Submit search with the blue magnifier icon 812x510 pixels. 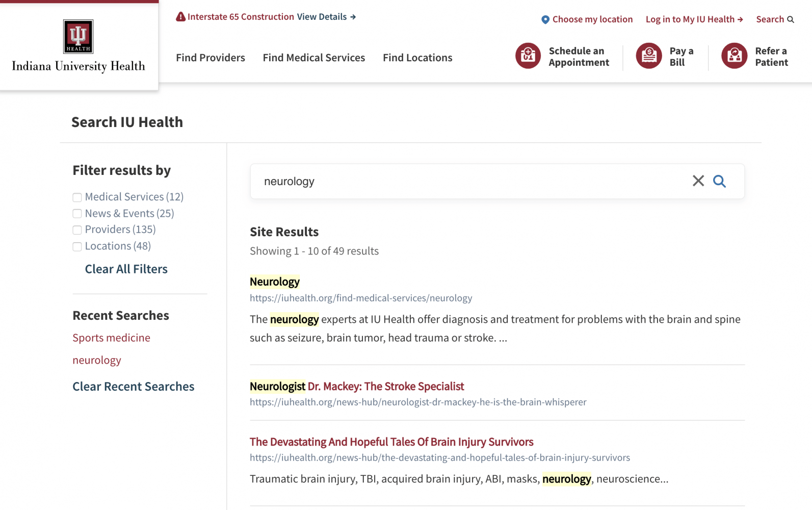pyautogui.click(x=719, y=181)
